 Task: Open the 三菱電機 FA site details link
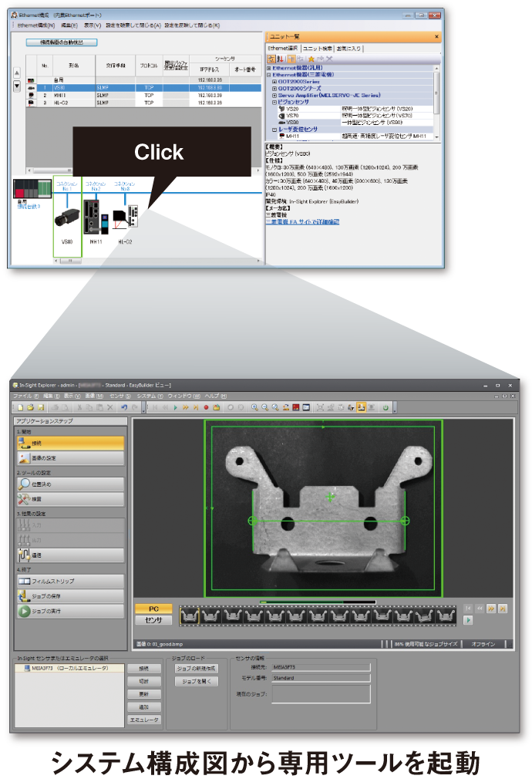pos(302,222)
